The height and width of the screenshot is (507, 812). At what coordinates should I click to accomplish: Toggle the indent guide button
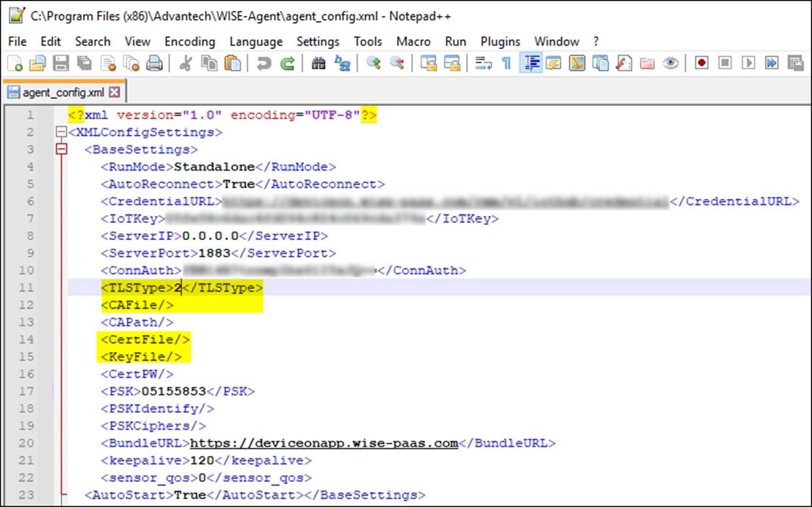(x=532, y=63)
